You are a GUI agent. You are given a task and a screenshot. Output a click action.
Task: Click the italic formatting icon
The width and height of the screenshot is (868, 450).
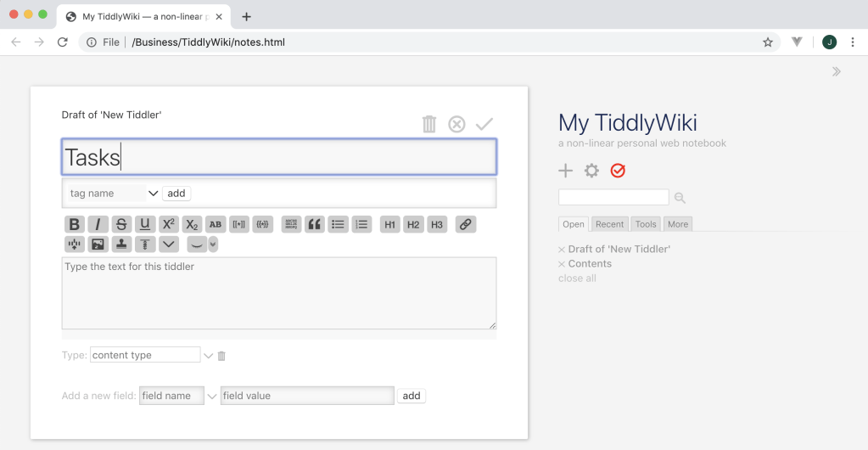pos(98,224)
